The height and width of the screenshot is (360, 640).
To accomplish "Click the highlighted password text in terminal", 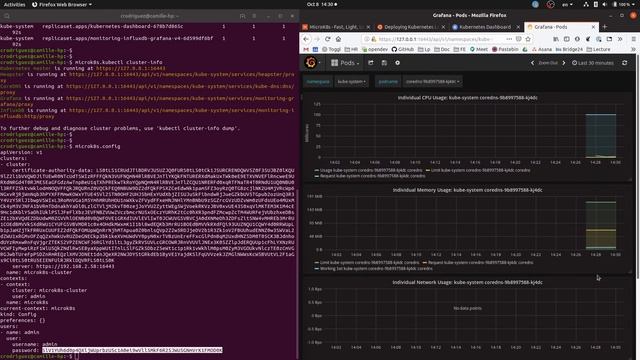I will point(132,350).
